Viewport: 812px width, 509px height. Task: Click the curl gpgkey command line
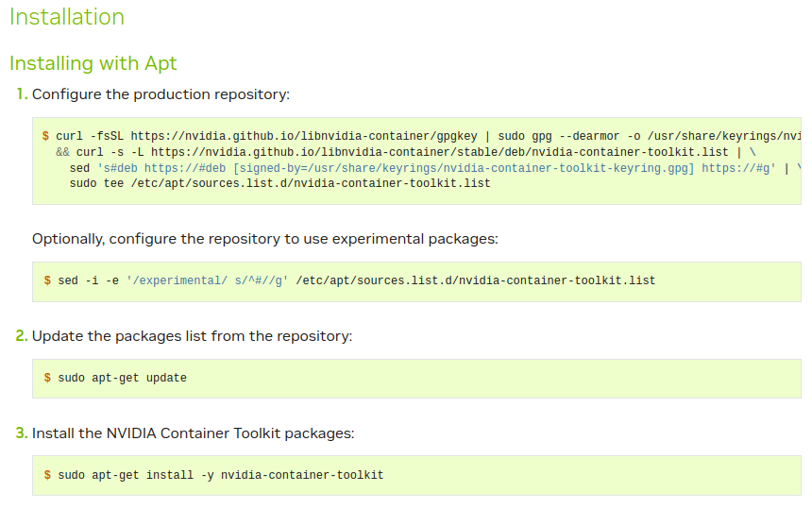tap(429, 136)
